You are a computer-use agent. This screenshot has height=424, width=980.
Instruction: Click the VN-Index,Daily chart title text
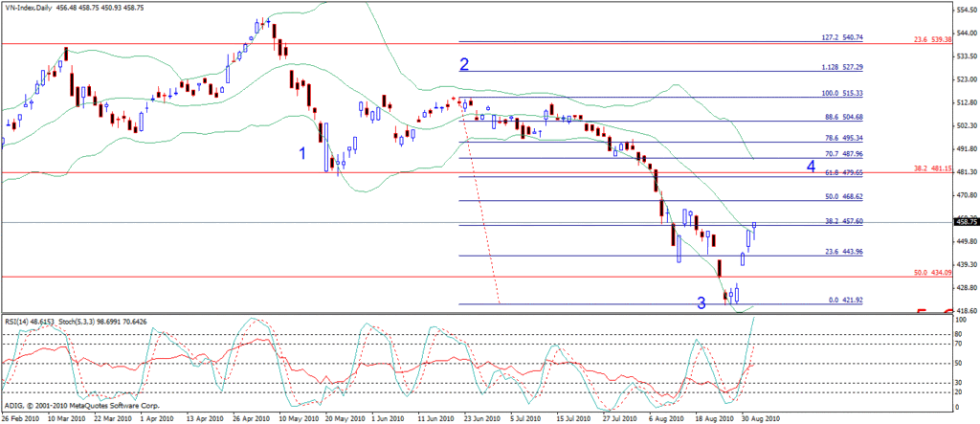tap(29, 7)
